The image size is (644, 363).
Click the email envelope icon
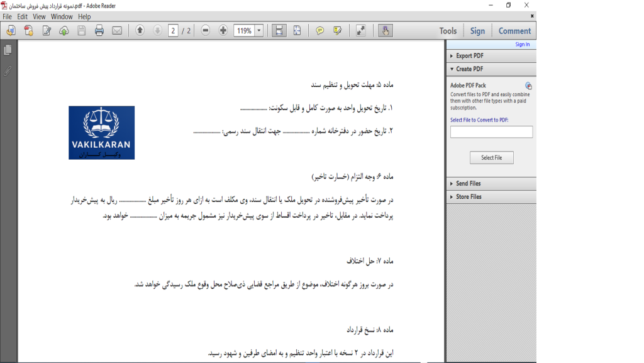point(117,31)
